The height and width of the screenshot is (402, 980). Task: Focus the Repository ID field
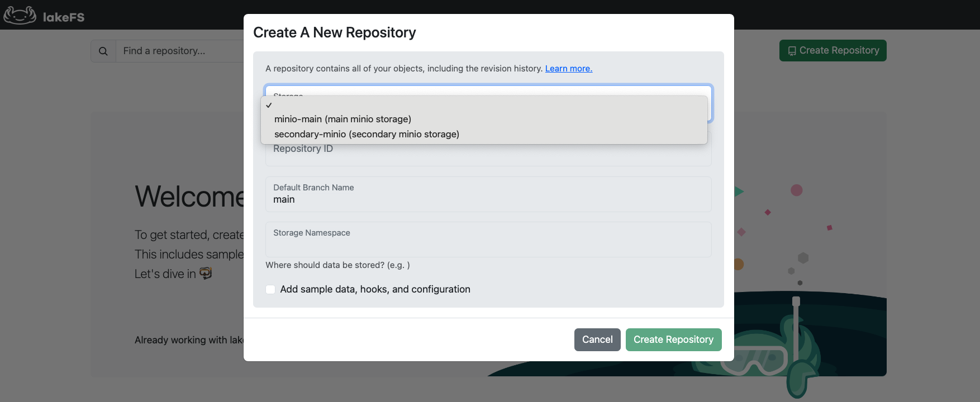(x=488, y=154)
